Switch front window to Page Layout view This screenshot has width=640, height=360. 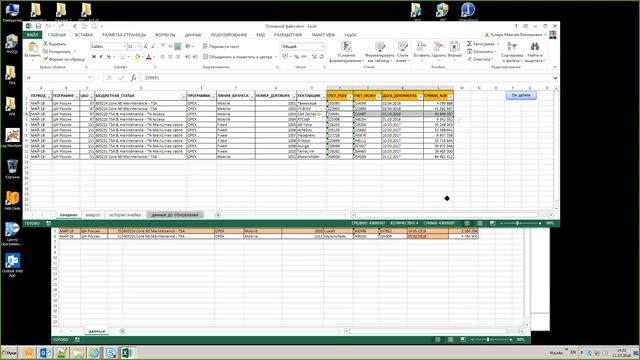point(480,223)
